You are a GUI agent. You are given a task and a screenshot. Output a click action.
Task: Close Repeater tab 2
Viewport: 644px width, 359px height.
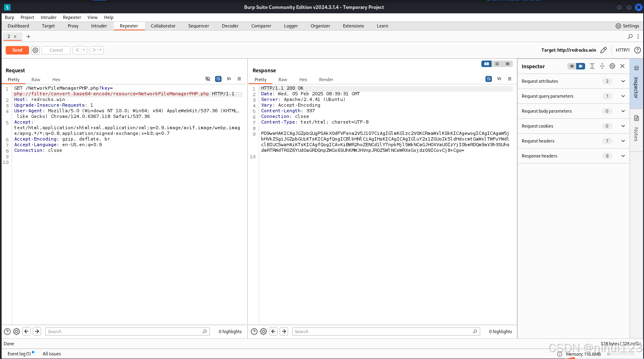pyautogui.click(x=15, y=36)
